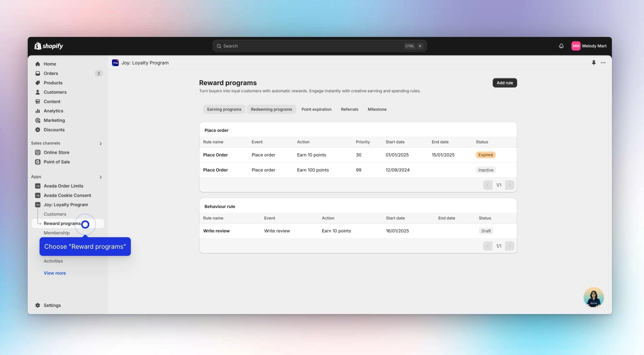Click the Discounts icon in sidebar
Image resolution: width=644 pixels, height=355 pixels.
[38, 130]
